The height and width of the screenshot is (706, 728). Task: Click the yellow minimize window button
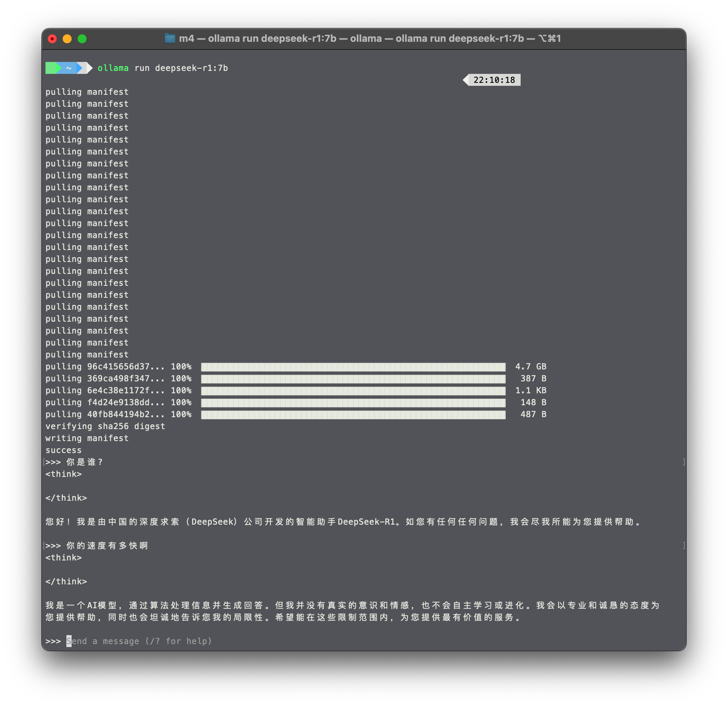(x=67, y=39)
